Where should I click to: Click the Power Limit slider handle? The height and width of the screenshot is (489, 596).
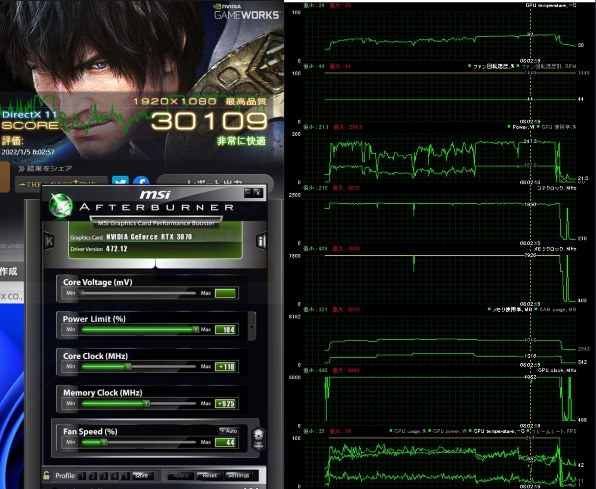click(x=196, y=329)
